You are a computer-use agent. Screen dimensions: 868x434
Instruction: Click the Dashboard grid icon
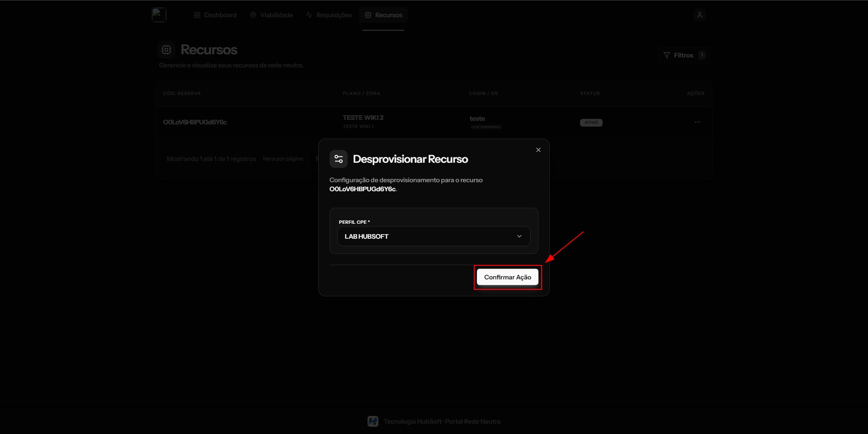(197, 15)
